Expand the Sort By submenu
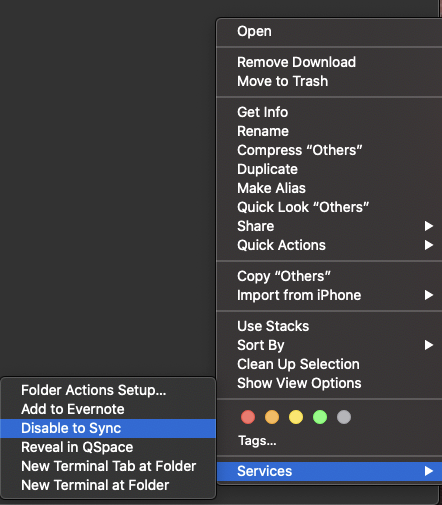The width and height of the screenshot is (442, 505). 329,345
